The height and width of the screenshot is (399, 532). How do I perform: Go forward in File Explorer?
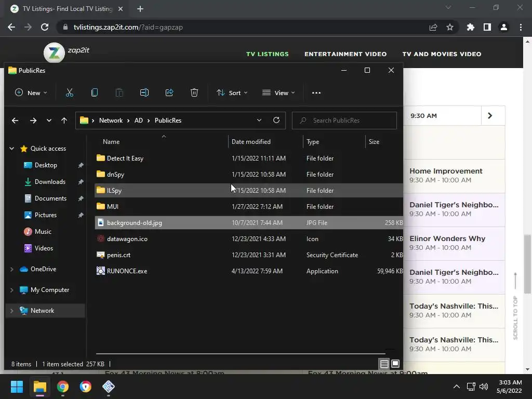pyautogui.click(x=33, y=121)
